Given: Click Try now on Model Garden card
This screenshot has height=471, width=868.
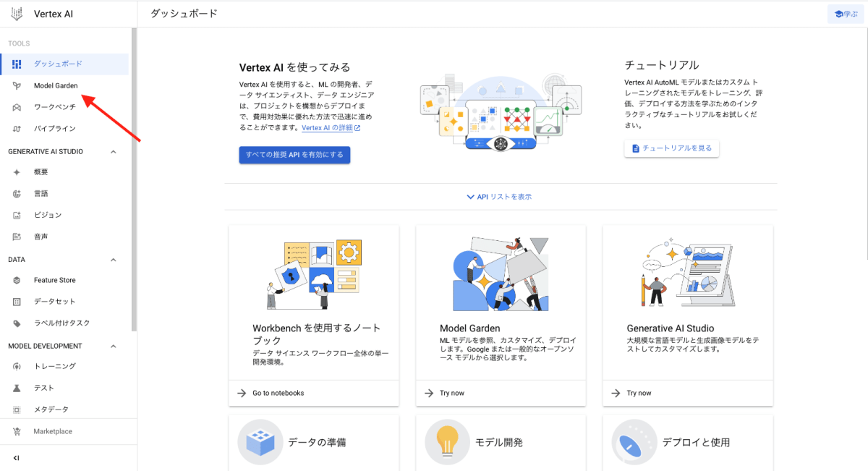Looking at the screenshot, I should point(452,393).
